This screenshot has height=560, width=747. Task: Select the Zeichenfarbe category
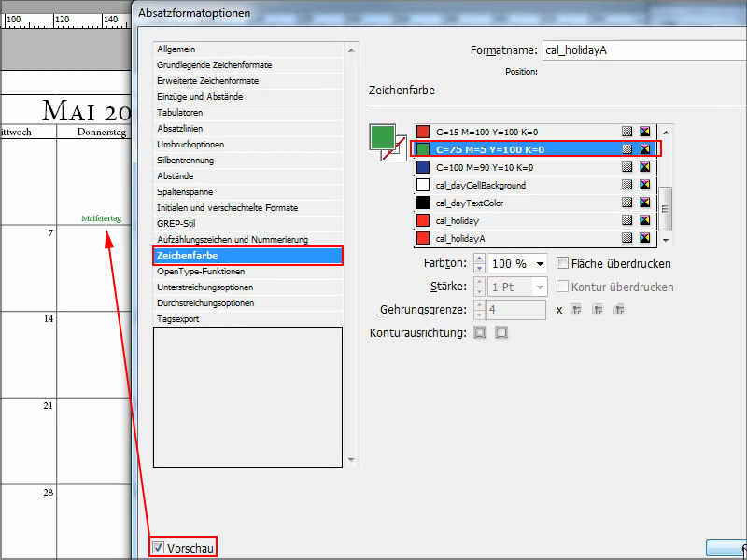tap(247, 255)
